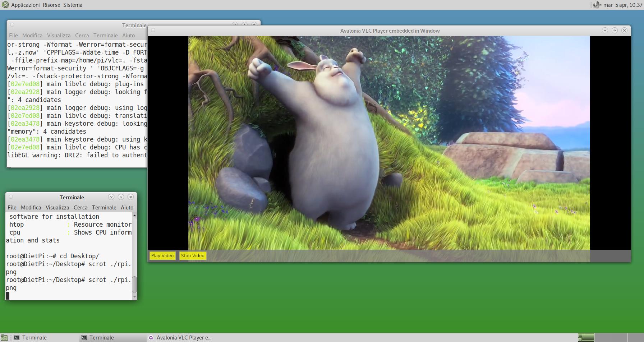Click scrollbar up arrow in DietPi Terminale

(x=134, y=215)
